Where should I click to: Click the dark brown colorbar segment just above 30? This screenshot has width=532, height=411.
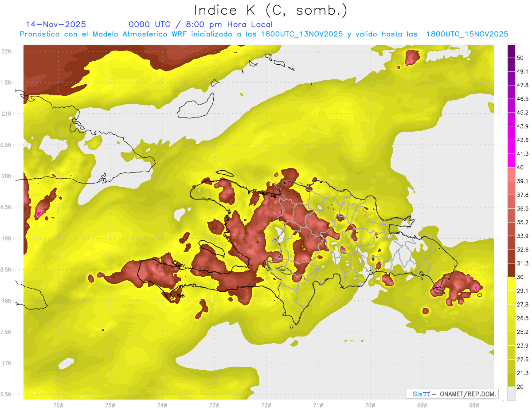[511, 270]
